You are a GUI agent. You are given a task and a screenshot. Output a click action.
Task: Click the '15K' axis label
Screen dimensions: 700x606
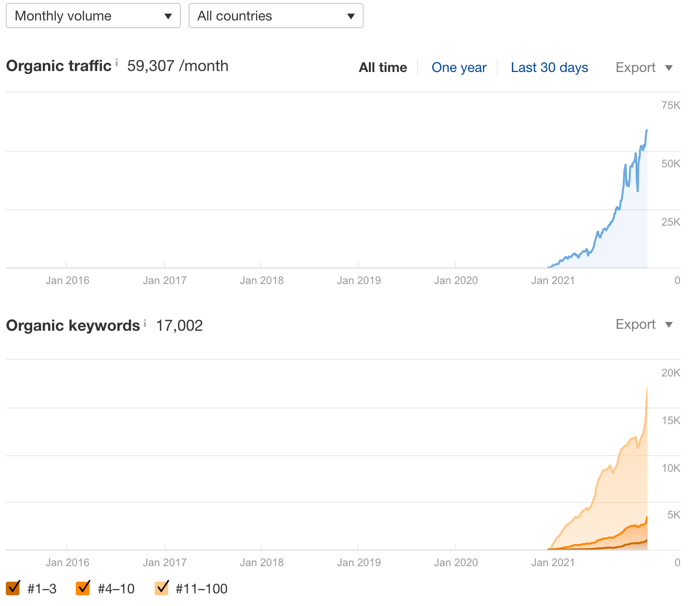671,421
